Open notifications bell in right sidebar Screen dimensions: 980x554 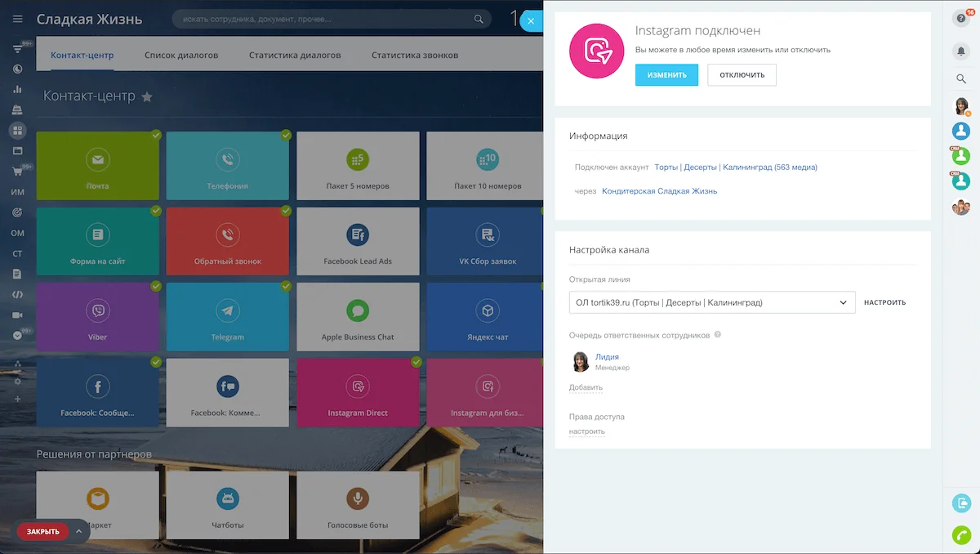(x=961, y=51)
